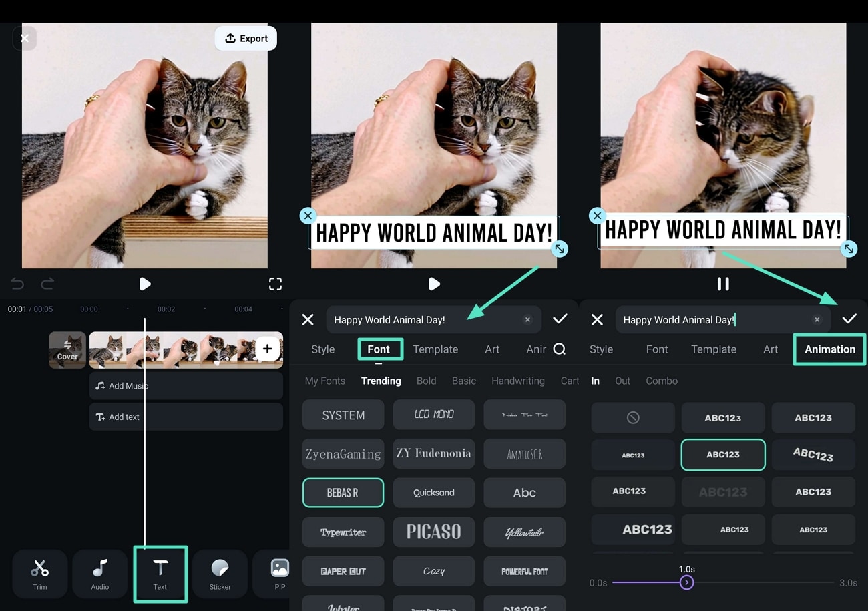Click the Export button
This screenshot has width=868, height=611.
click(246, 38)
